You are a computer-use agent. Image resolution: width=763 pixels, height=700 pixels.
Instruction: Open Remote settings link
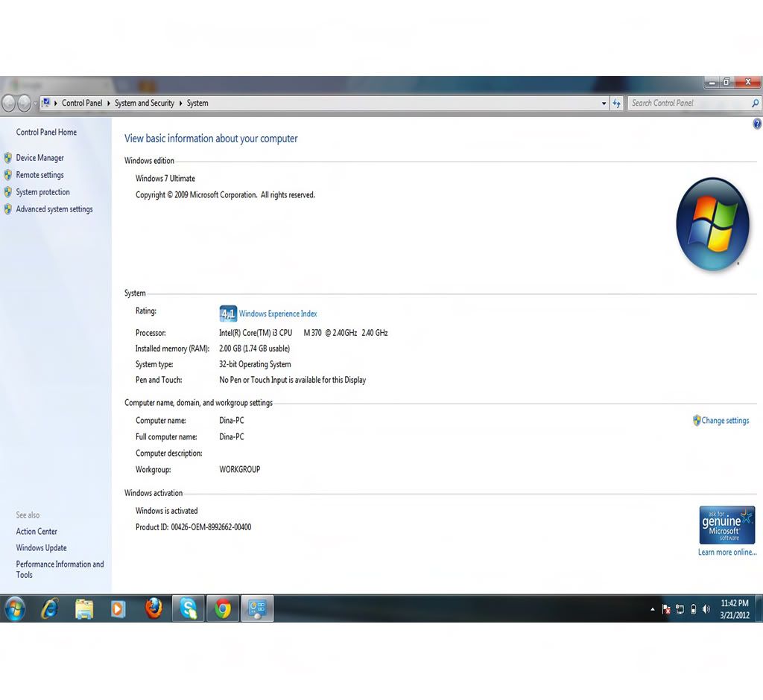[x=40, y=175]
